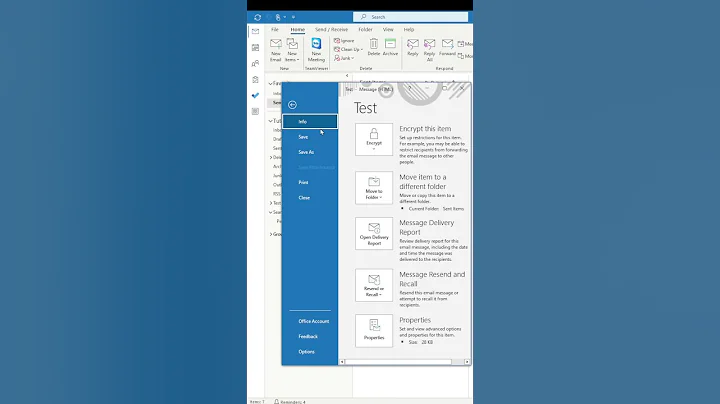Viewport: 720px width, 404px height.
Task: Open the Encrypt dropdown button
Action: pyautogui.click(x=374, y=139)
